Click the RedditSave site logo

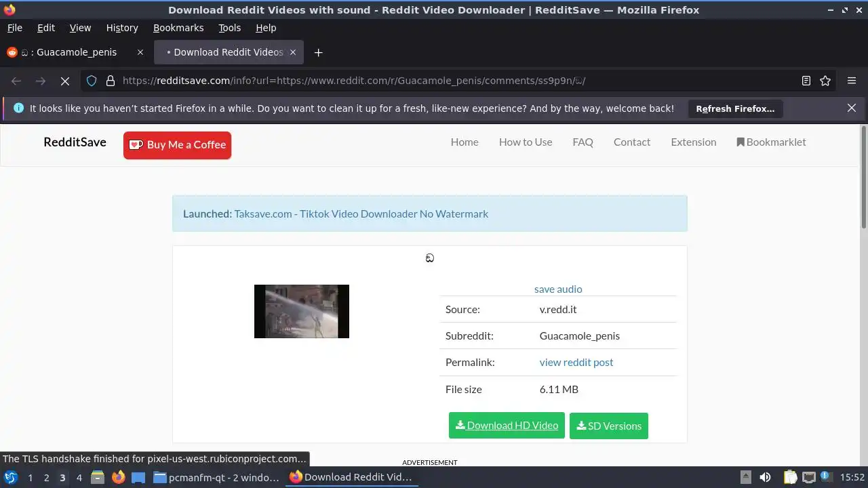point(75,142)
